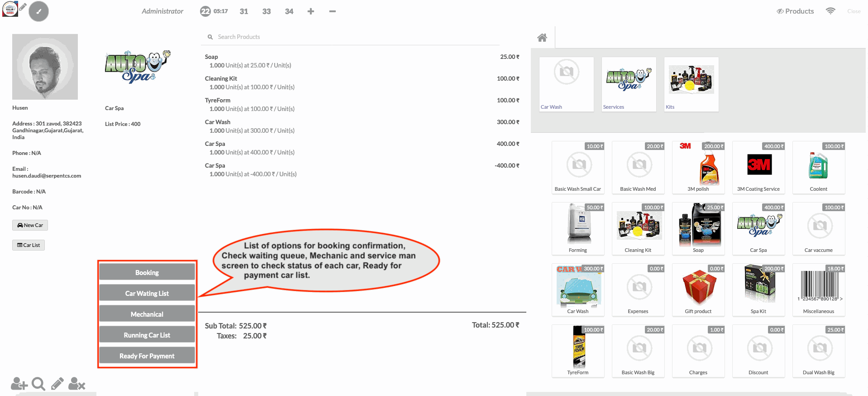Add a new order with plus icon
The height and width of the screenshot is (396, 868).
[310, 11]
